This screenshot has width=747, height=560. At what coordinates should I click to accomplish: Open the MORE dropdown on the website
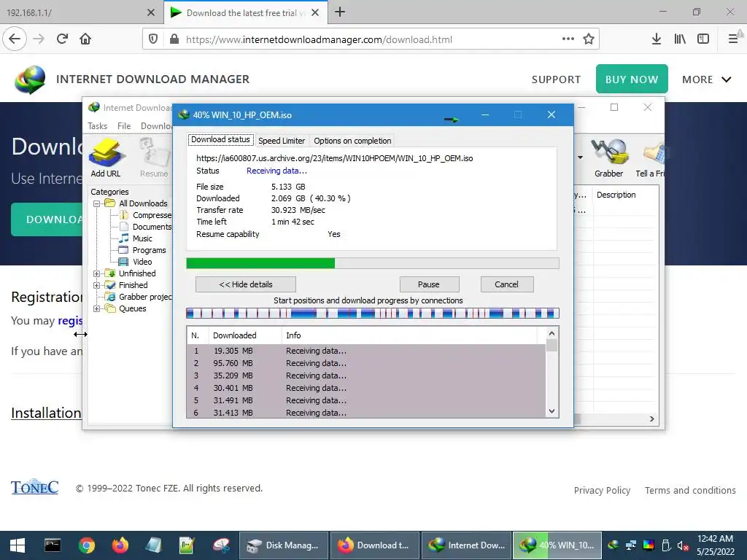pyautogui.click(x=706, y=79)
